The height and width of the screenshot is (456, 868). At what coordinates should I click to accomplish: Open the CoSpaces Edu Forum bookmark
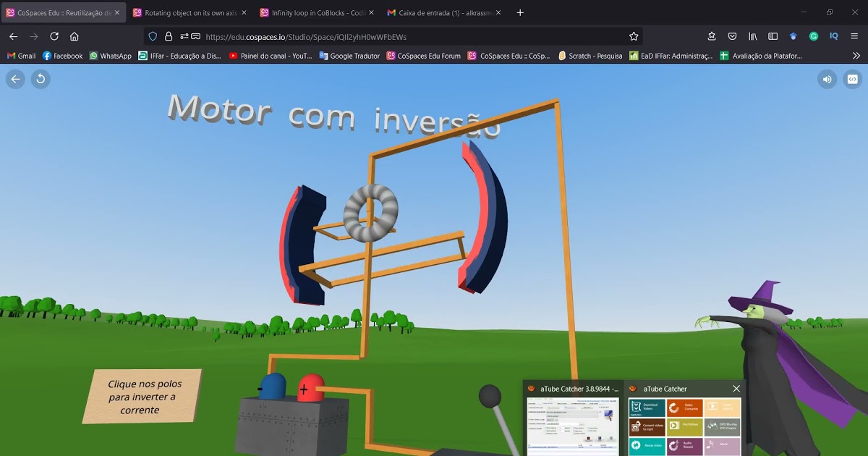pos(424,56)
